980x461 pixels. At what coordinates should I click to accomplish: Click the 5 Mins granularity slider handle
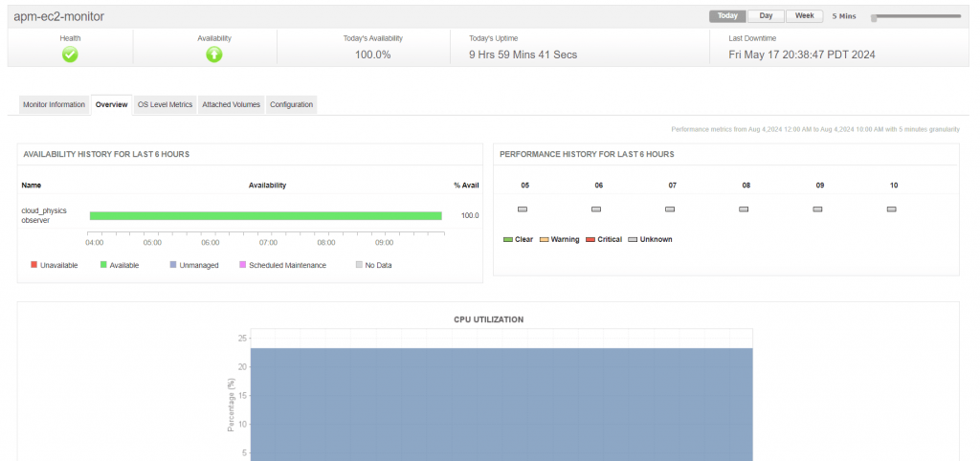click(x=874, y=17)
